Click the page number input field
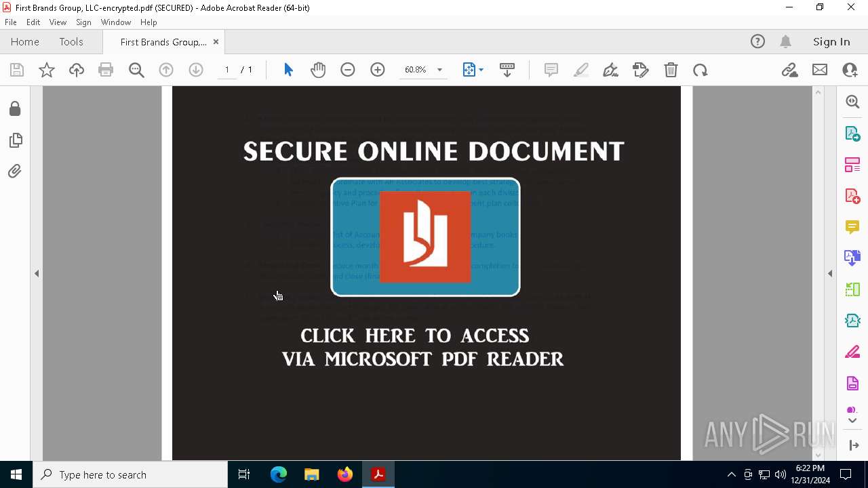The height and width of the screenshot is (488, 868). (226, 70)
